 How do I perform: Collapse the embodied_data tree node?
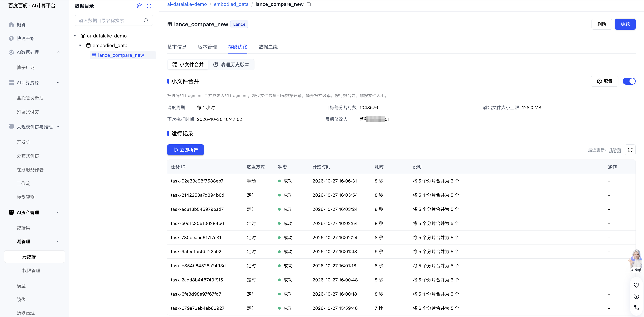80,45
